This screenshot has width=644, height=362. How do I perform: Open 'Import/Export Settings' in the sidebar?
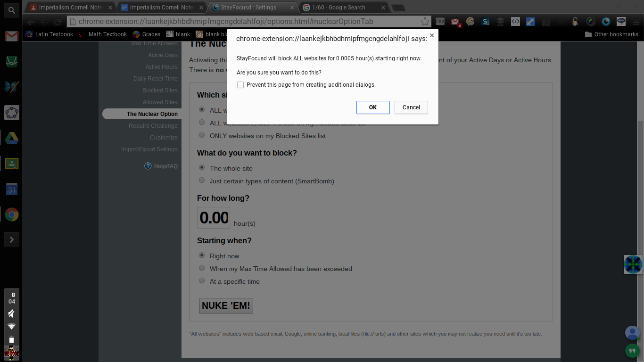149,149
